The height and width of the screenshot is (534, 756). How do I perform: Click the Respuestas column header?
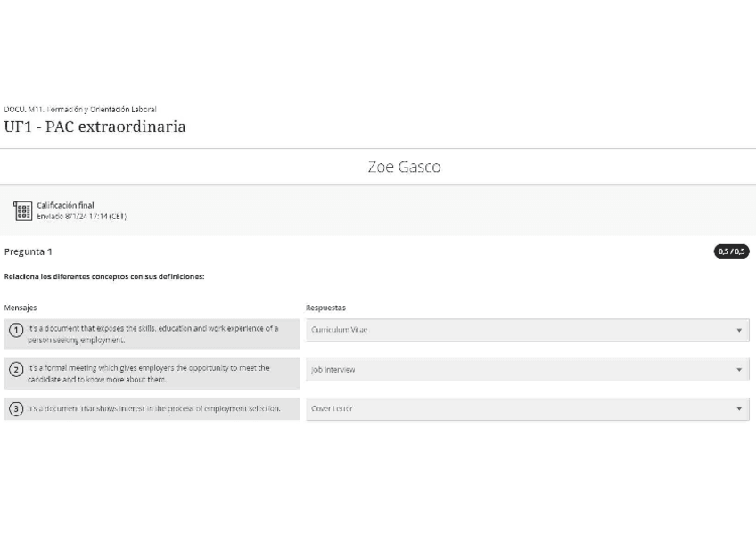click(325, 308)
